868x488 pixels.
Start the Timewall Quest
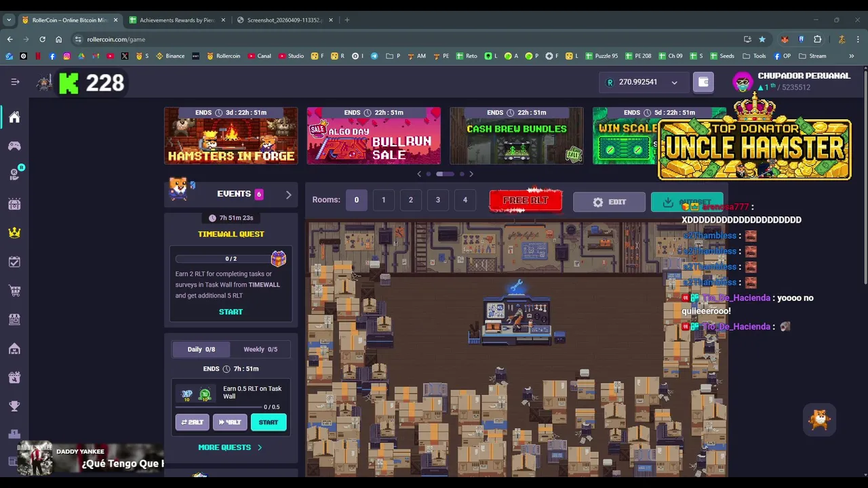[x=231, y=312]
